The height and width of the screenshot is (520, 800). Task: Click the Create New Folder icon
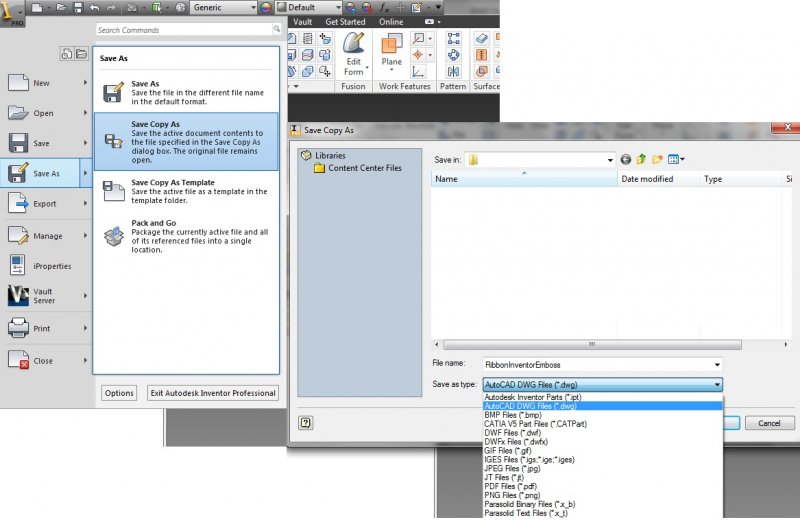tap(657, 159)
